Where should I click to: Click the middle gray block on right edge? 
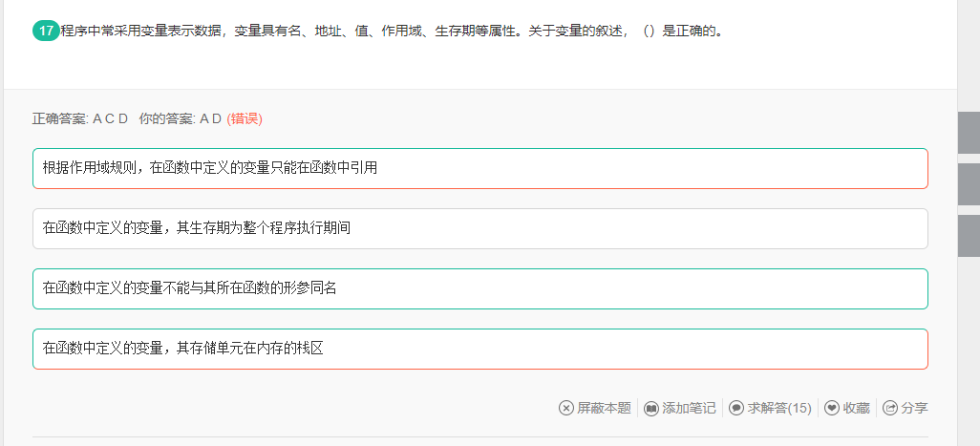point(969,183)
